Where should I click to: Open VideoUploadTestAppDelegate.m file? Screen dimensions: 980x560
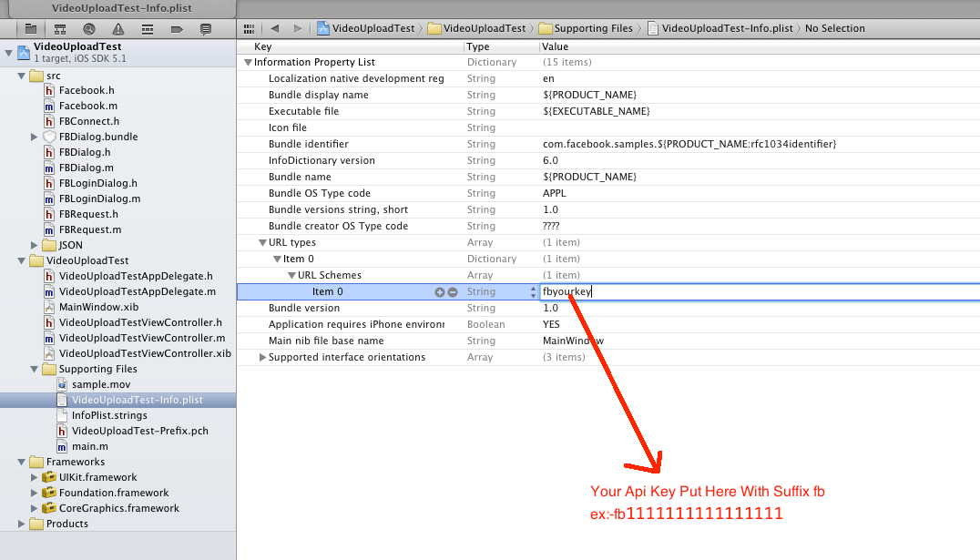[137, 292]
